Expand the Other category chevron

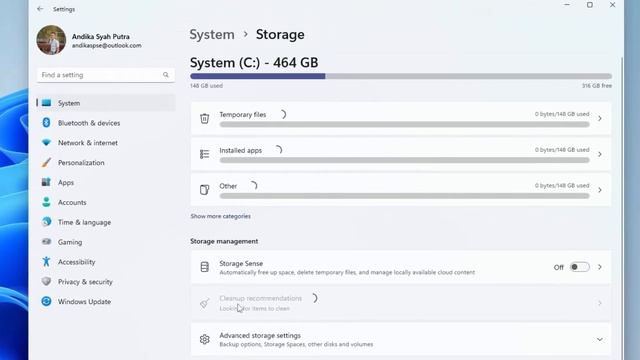coord(600,190)
